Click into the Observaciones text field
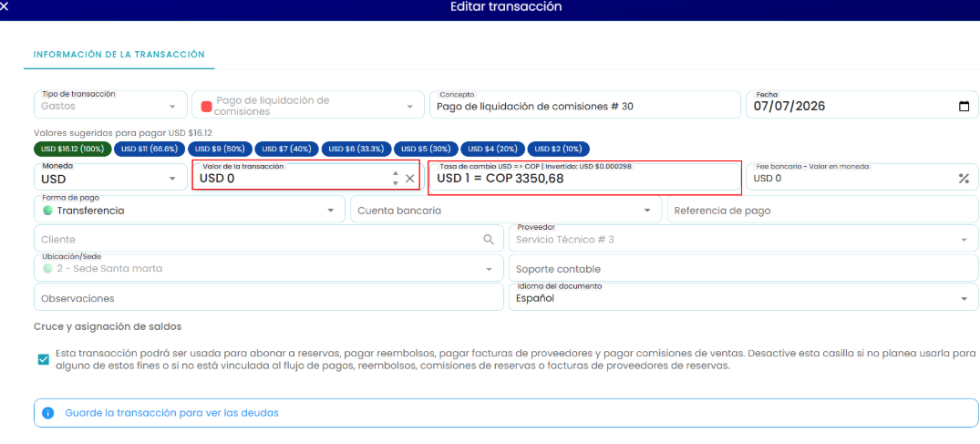Image resolution: width=980 pixels, height=444 pixels. click(269, 298)
